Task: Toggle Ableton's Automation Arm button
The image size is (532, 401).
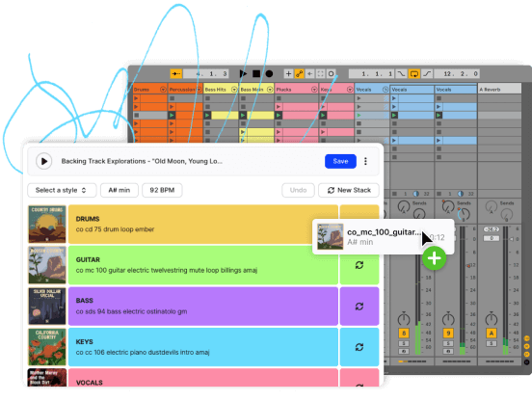Action: pyautogui.click(x=299, y=73)
